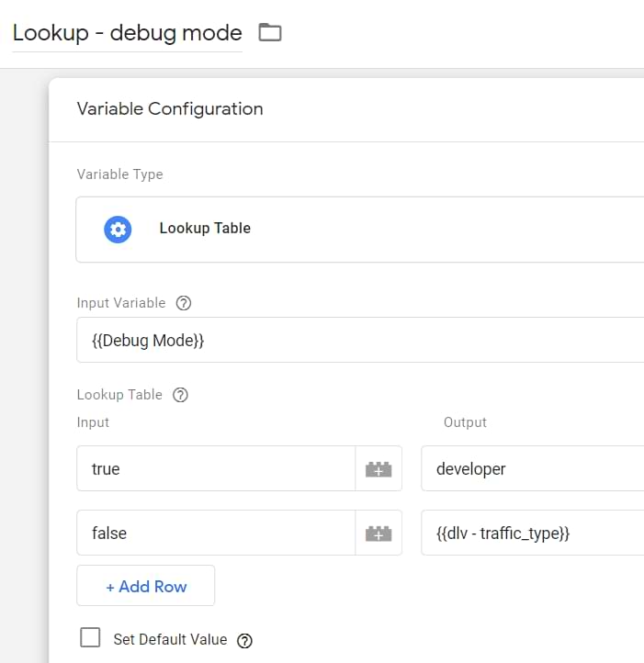
Task: Select the {{dlv - traffic_type}} output field
Action: pos(531,534)
